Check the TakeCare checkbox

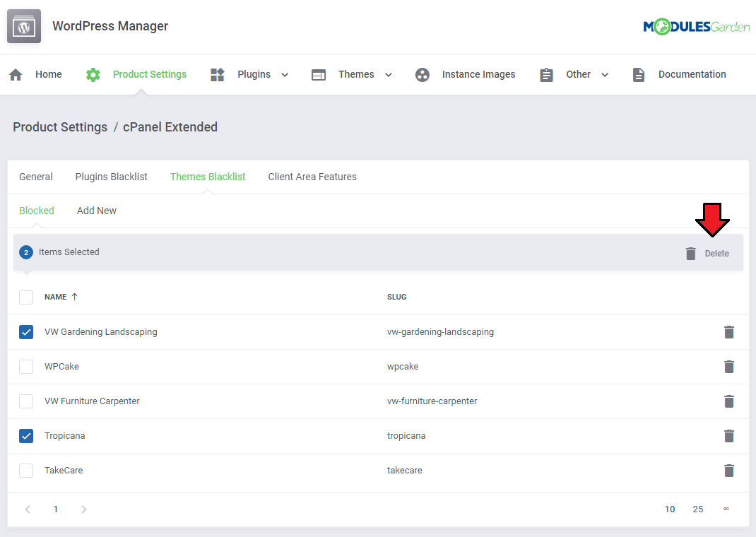[x=26, y=471]
